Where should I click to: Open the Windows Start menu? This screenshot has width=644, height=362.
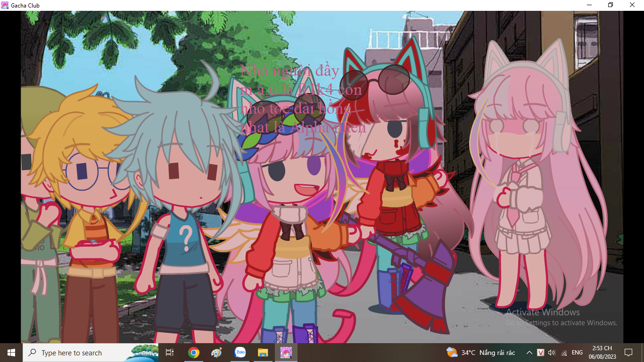pyautogui.click(x=11, y=353)
